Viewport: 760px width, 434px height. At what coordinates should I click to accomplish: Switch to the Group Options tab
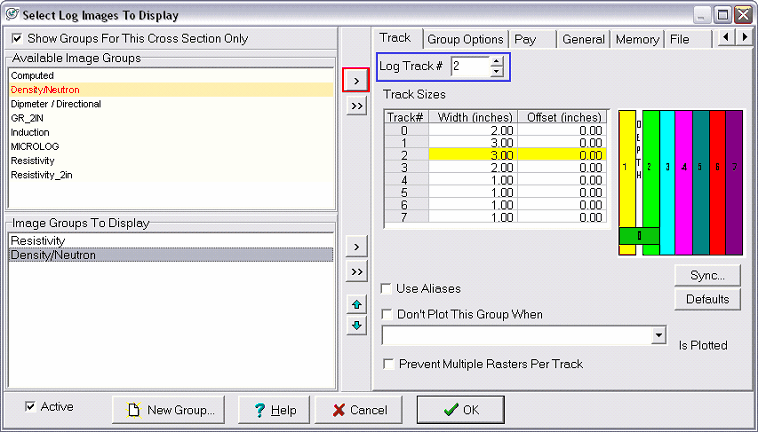click(465, 39)
